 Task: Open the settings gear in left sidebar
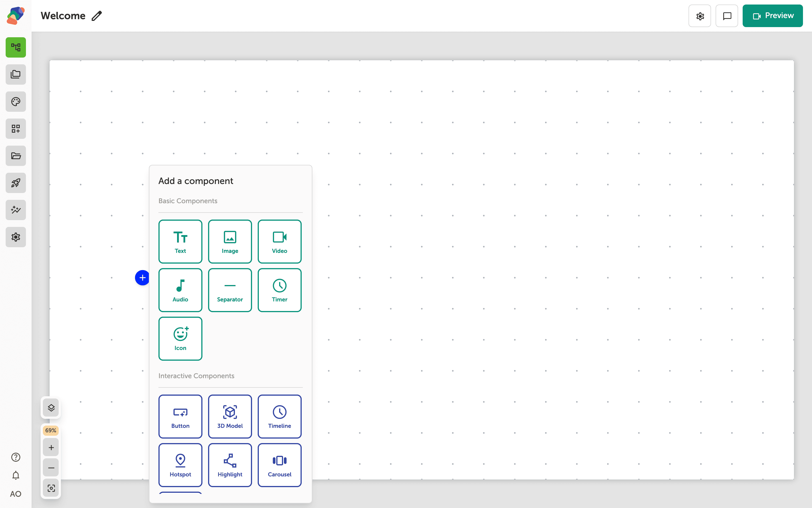pos(16,237)
